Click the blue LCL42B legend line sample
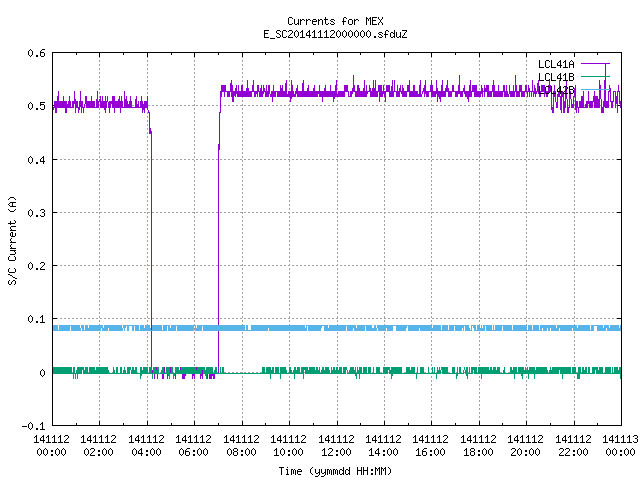 pyautogui.click(x=595, y=89)
